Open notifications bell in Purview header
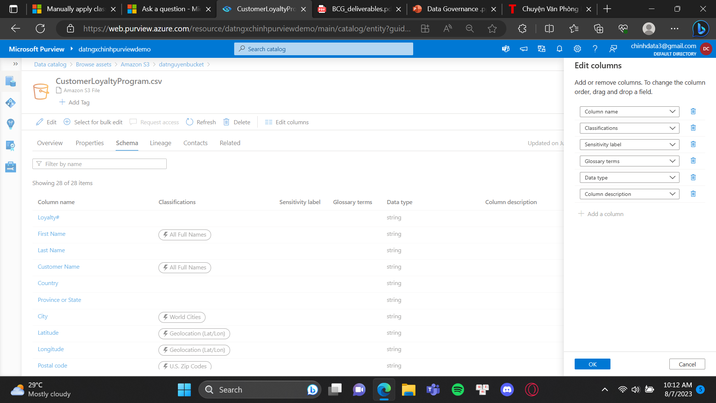The width and height of the screenshot is (716, 403). (x=559, y=49)
